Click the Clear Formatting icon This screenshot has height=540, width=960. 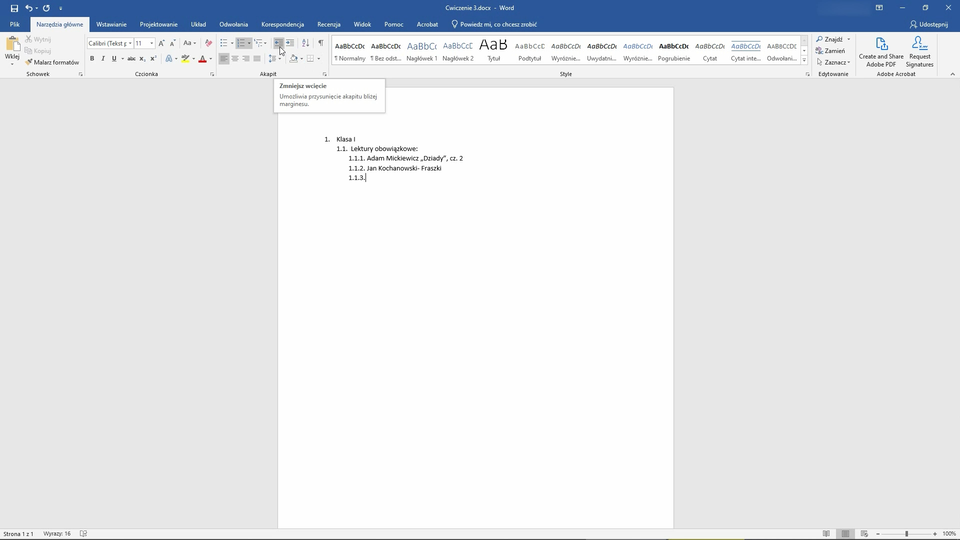pos(209,43)
